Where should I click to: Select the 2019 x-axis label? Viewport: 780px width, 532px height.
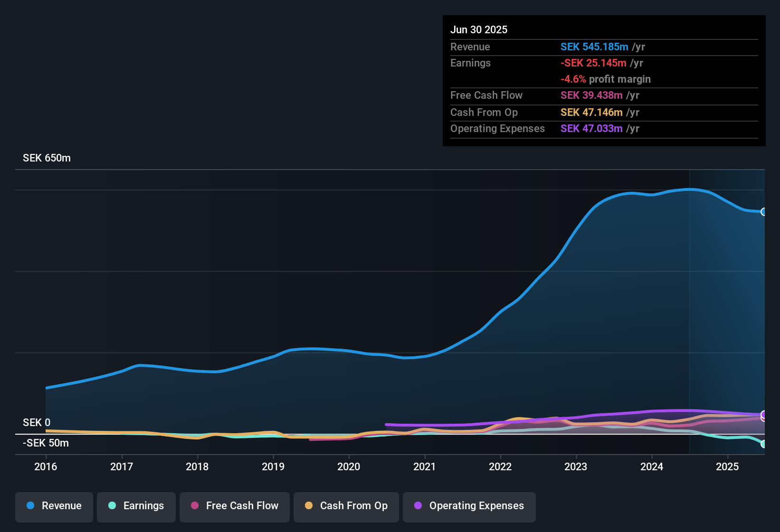coord(273,467)
